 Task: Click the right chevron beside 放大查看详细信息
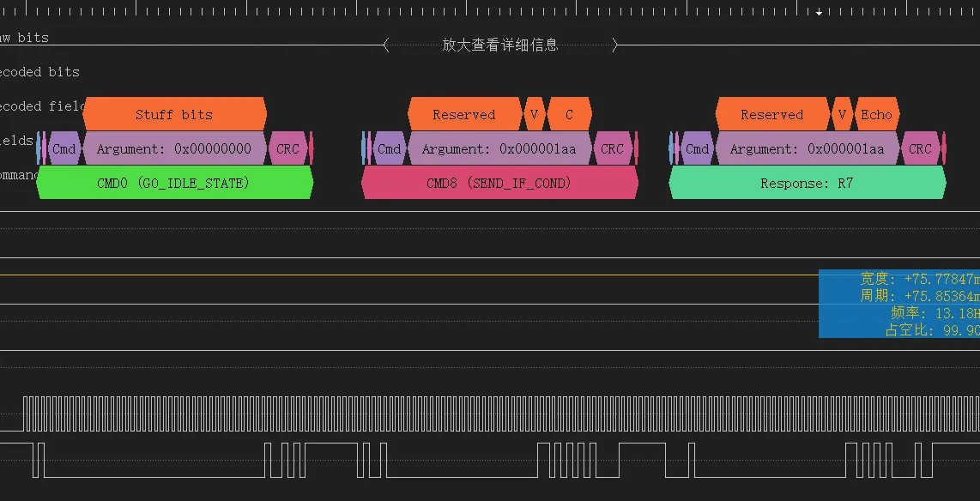[x=616, y=45]
